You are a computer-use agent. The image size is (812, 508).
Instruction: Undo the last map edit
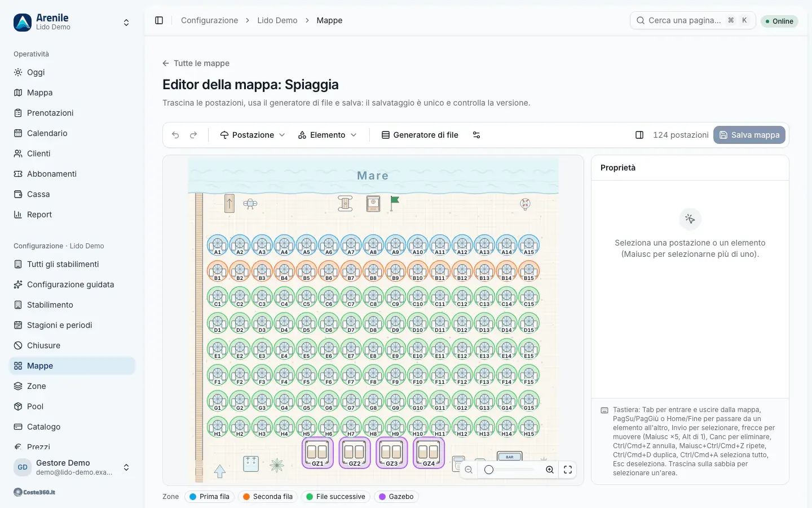pyautogui.click(x=175, y=135)
